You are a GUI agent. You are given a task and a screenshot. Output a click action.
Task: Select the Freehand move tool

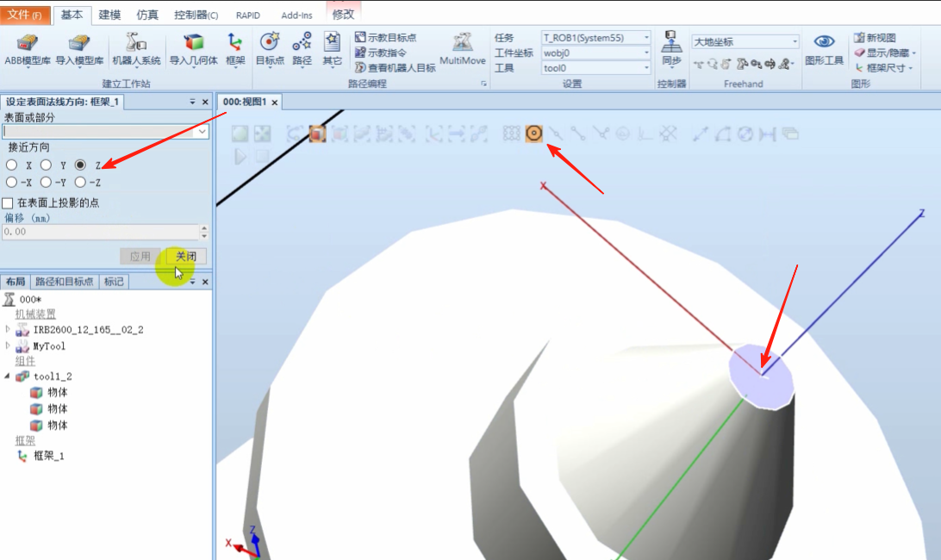point(699,64)
